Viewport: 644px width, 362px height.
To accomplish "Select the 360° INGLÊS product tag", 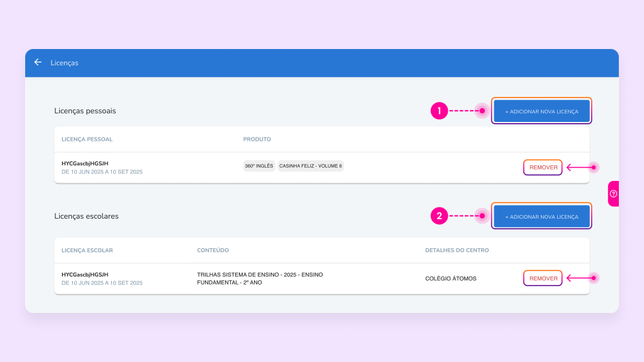I will [258, 166].
